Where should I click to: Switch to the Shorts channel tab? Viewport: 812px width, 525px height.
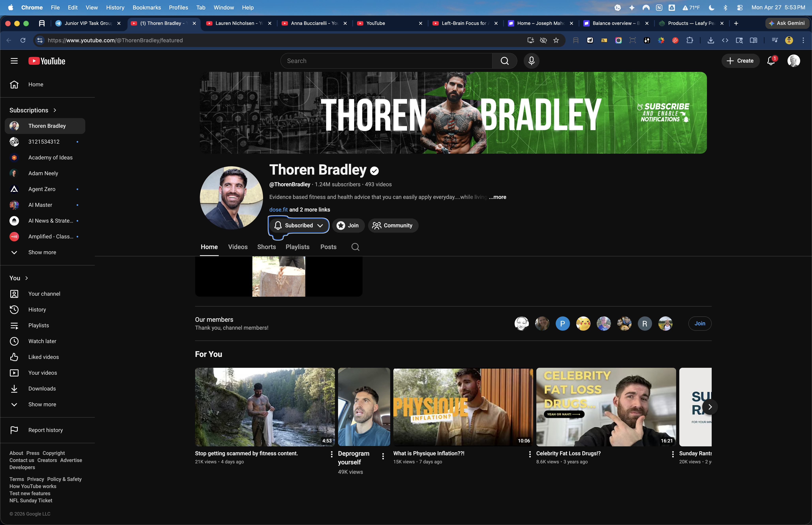(266, 247)
